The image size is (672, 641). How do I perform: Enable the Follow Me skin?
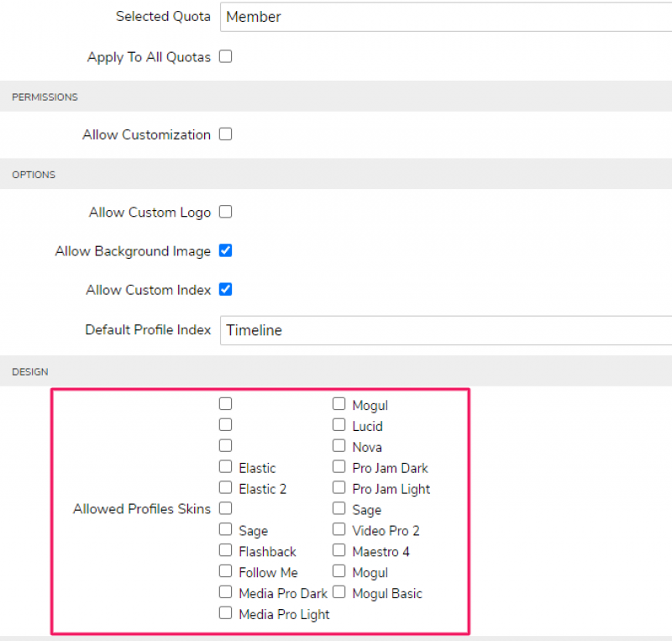(225, 572)
